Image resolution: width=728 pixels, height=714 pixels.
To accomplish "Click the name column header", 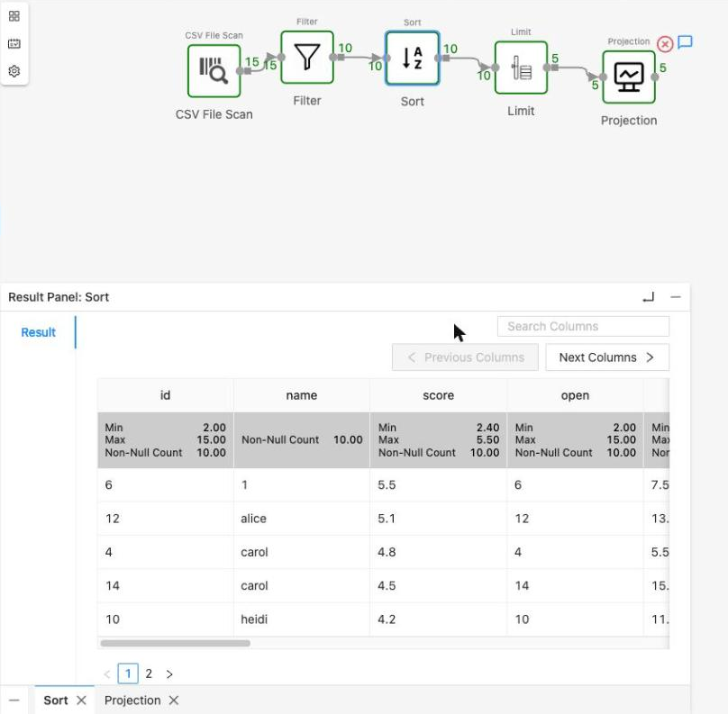I will point(302,395).
